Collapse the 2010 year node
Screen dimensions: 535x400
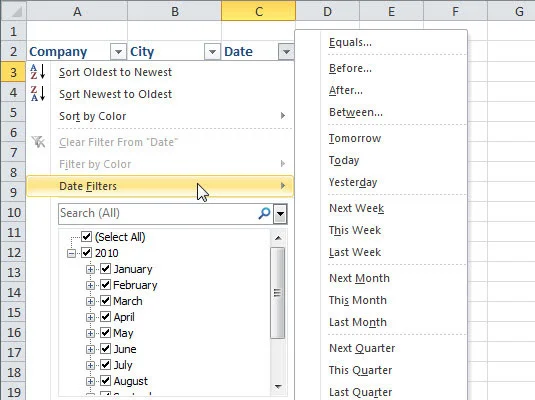click(x=71, y=253)
